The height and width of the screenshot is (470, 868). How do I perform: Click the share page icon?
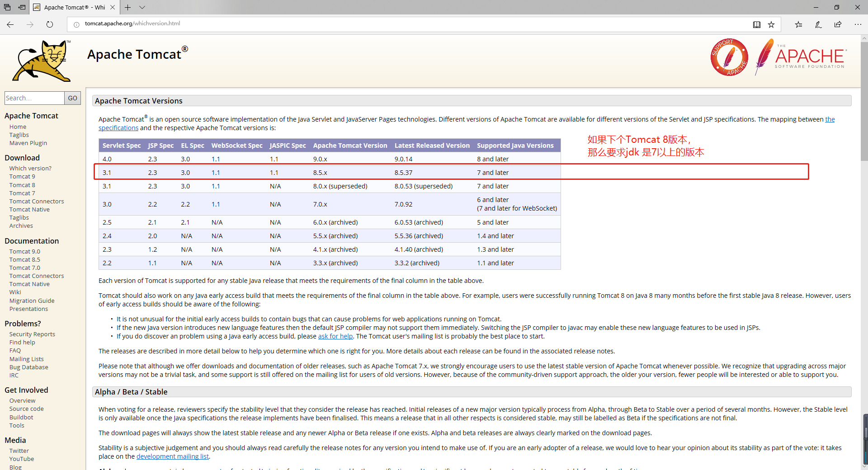838,24
